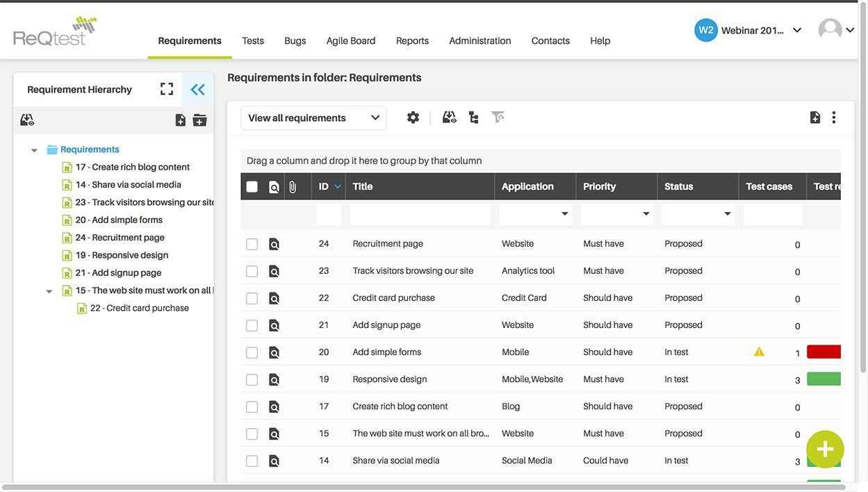Click the floating add plus button
Viewport: 868px width, 492px height.
[826, 450]
